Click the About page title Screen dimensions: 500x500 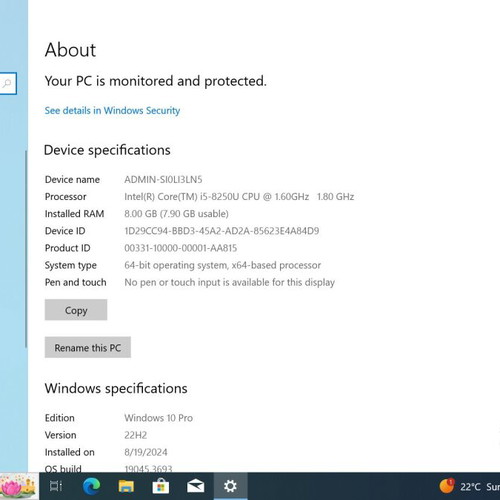[70, 50]
